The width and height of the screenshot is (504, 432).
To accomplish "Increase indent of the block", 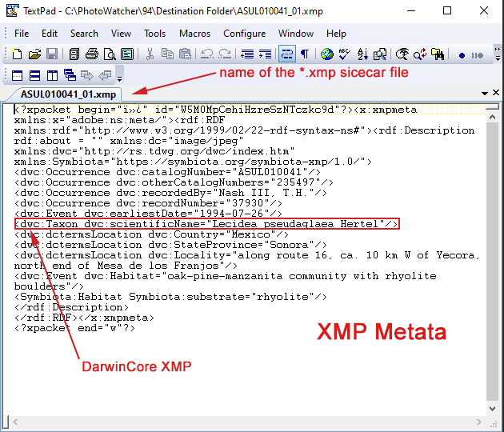I will (265, 54).
